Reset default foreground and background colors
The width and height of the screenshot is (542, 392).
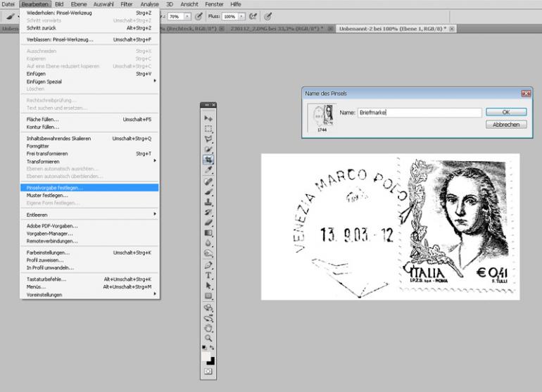coord(204,348)
